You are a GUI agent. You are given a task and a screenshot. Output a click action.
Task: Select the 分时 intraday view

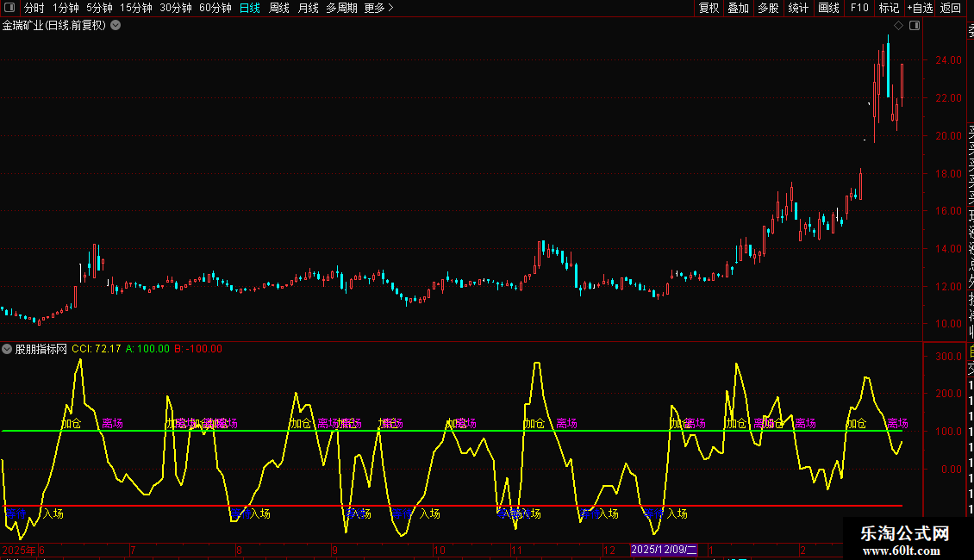[x=34, y=8]
